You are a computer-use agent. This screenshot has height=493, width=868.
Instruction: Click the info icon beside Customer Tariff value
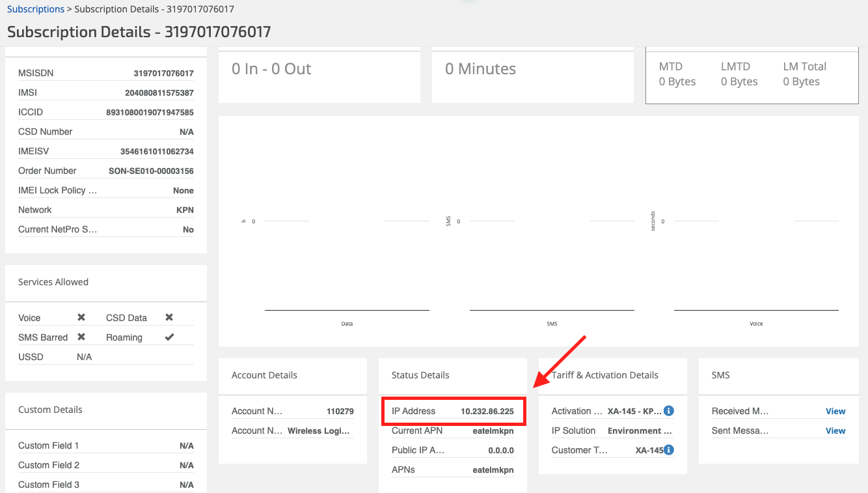[x=668, y=450]
